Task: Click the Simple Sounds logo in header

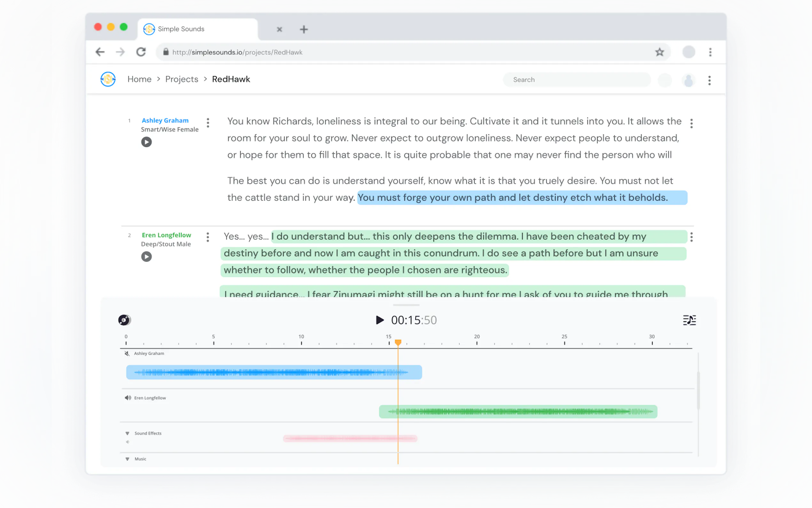Action: (x=108, y=79)
